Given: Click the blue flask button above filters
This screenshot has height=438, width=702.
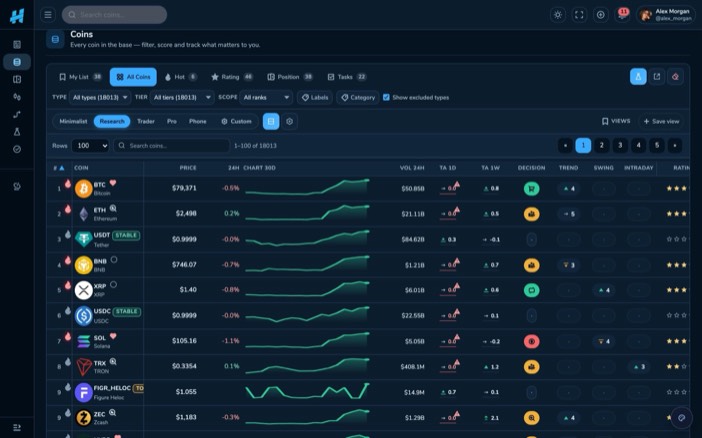Looking at the screenshot, I should [638, 77].
